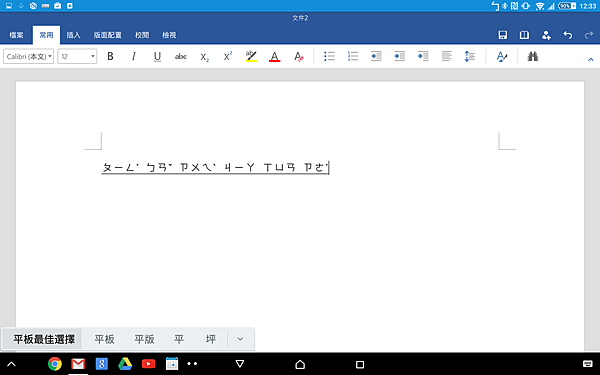The width and height of the screenshot is (600, 375).
Task: Choose candidate 平版
Action: 144,339
